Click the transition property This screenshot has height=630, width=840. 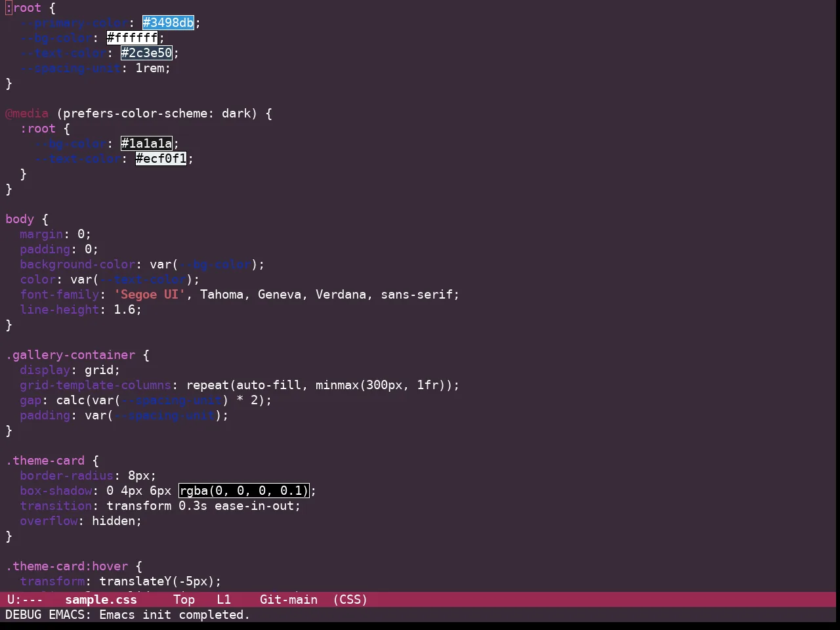point(56,506)
